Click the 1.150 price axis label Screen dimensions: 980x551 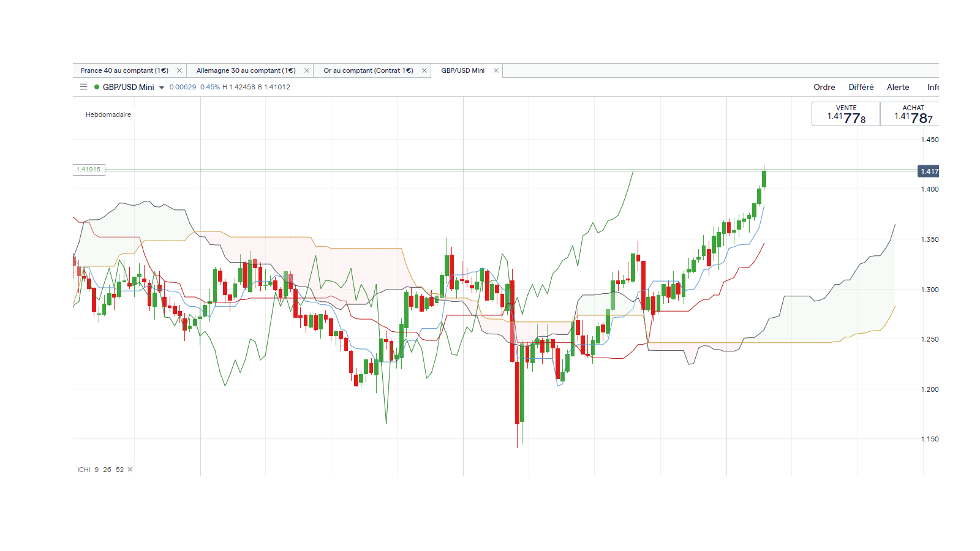coord(930,439)
